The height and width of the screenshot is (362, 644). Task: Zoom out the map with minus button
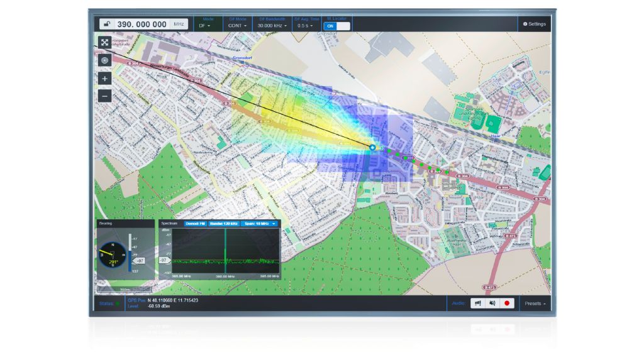click(x=105, y=96)
